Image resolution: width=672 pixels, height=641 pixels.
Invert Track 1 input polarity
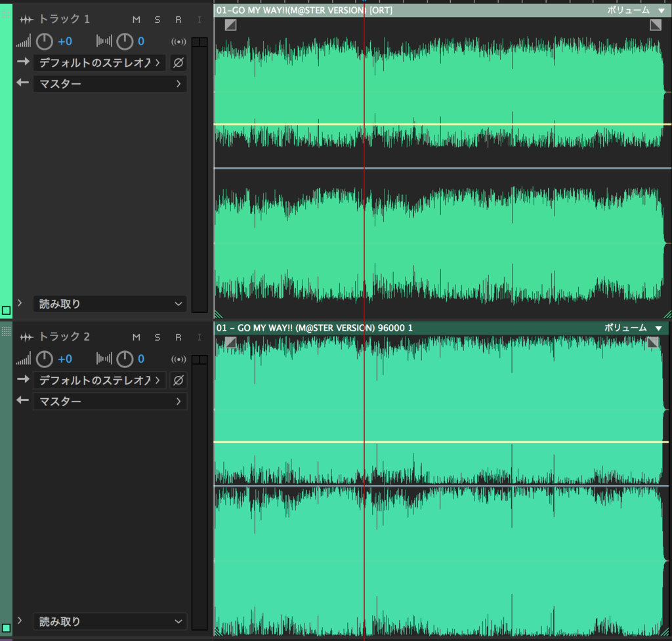click(178, 63)
